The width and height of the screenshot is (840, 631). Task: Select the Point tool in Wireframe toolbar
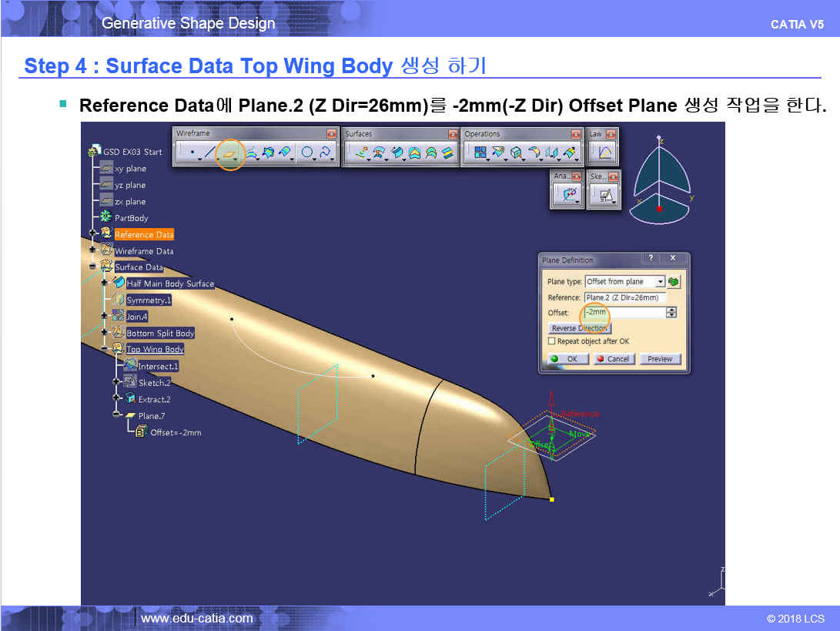[192, 153]
